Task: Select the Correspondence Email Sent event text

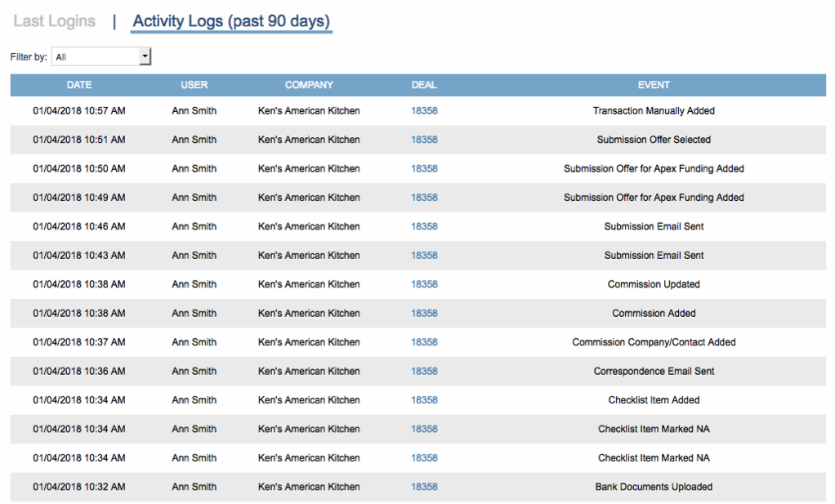Action: pyautogui.click(x=654, y=371)
